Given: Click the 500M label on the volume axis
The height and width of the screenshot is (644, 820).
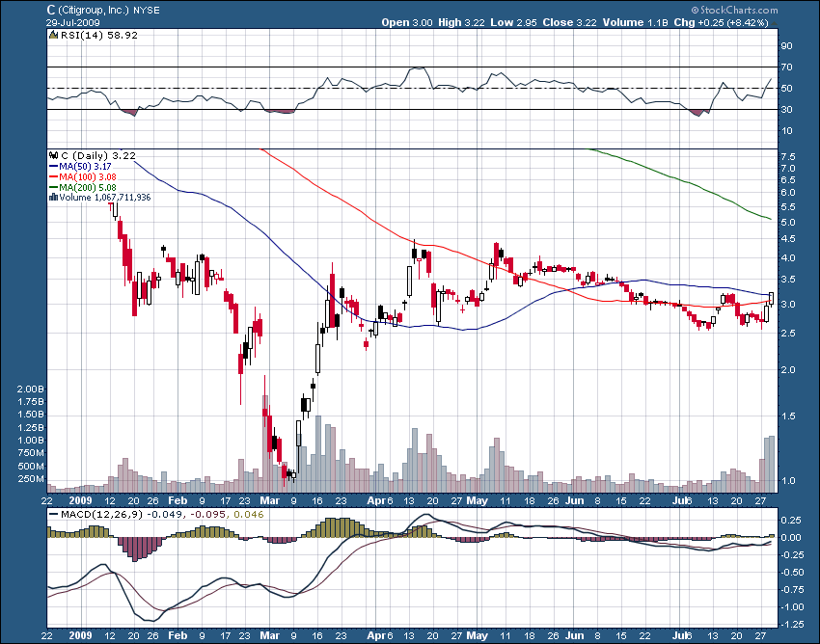Looking at the screenshot, I should (x=33, y=467).
